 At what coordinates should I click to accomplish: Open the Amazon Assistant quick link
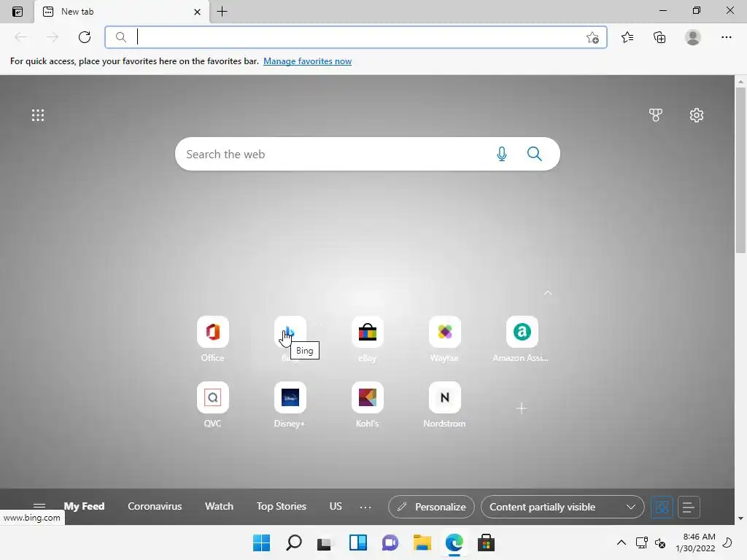pyautogui.click(x=522, y=338)
